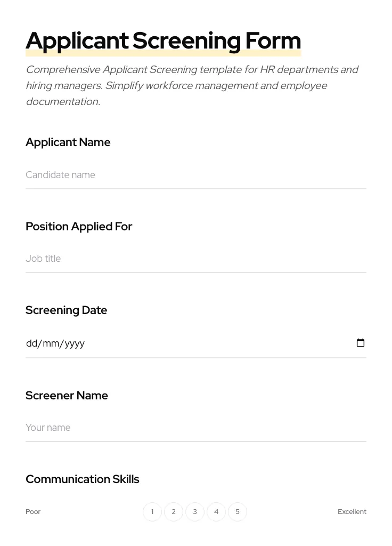Viewport: 392px width, 546px height.
Task: Select rating 4 for Communication Skills
Action: tap(216, 511)
